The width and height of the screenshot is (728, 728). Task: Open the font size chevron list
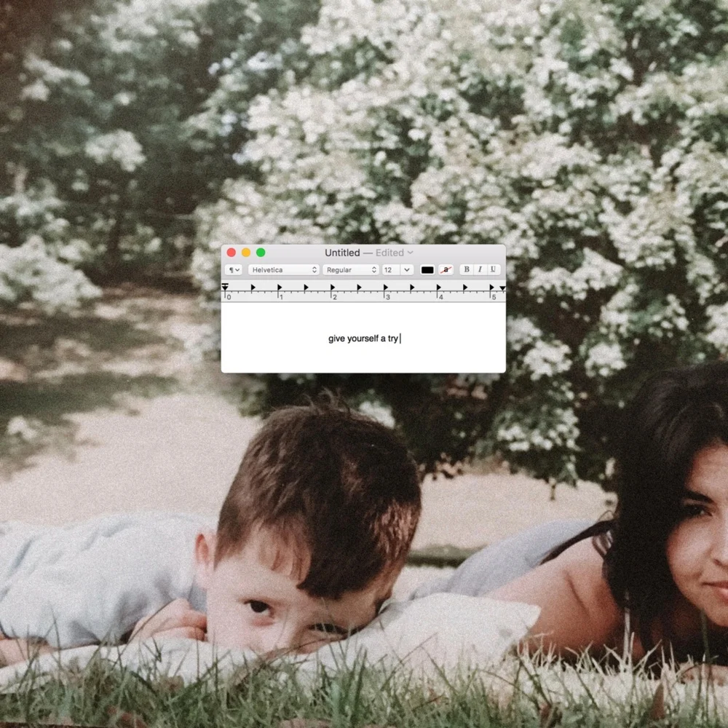407,269
